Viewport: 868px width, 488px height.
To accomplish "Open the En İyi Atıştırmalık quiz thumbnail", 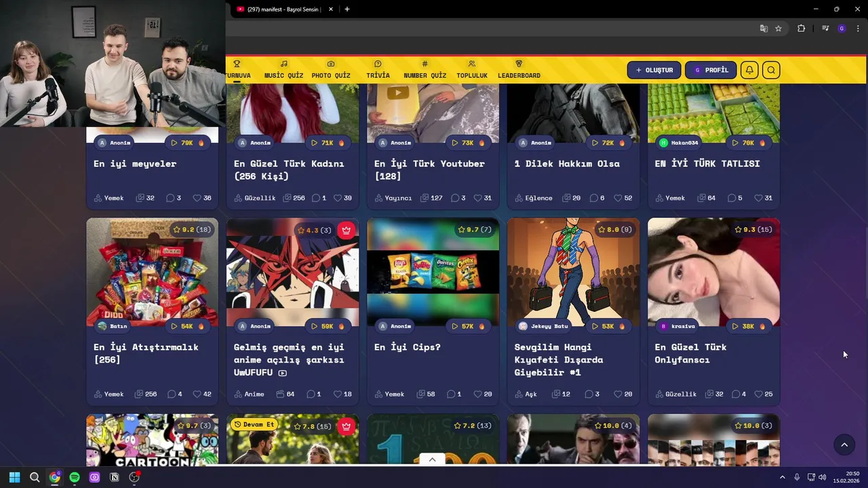I will pyautogui.click(x=153, y=272).
